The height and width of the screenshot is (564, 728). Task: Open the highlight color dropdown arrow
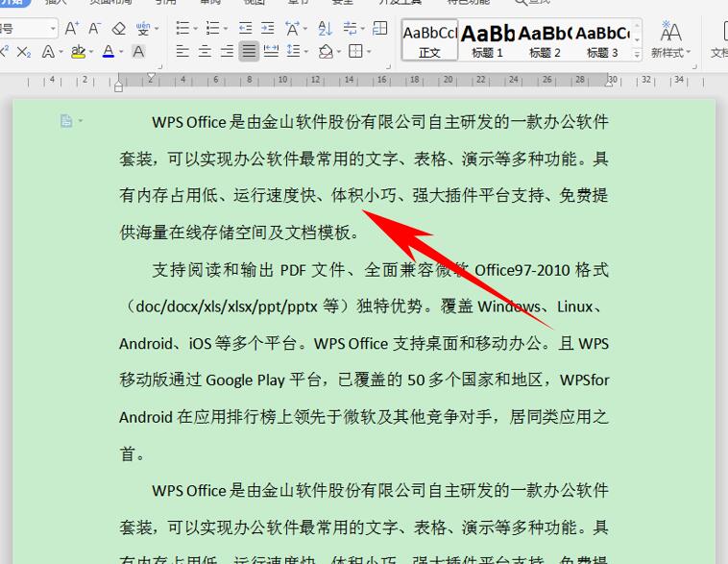91,52
